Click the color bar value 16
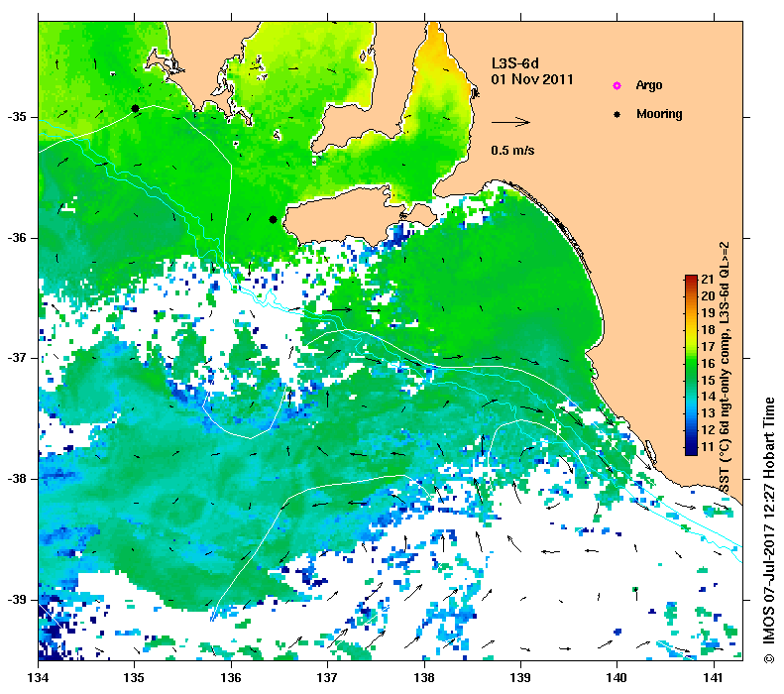784x694 pixels. click(708, 364)
